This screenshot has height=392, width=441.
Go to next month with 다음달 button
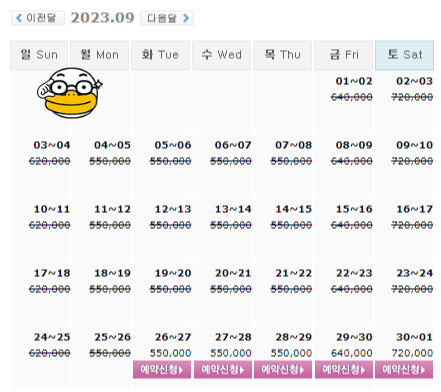pos(167,18)
